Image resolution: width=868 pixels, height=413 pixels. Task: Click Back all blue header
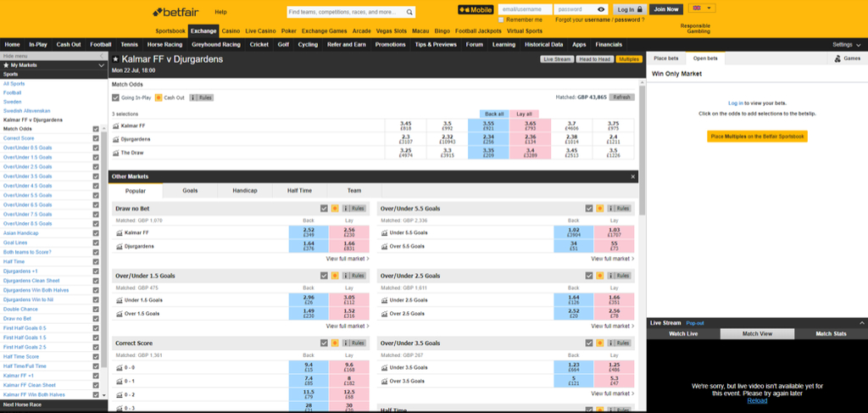494,114
